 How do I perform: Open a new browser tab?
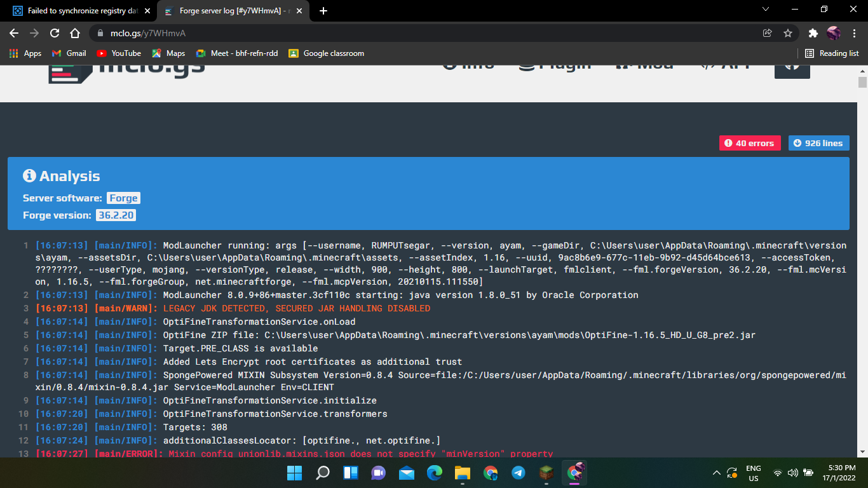[323, 11]
